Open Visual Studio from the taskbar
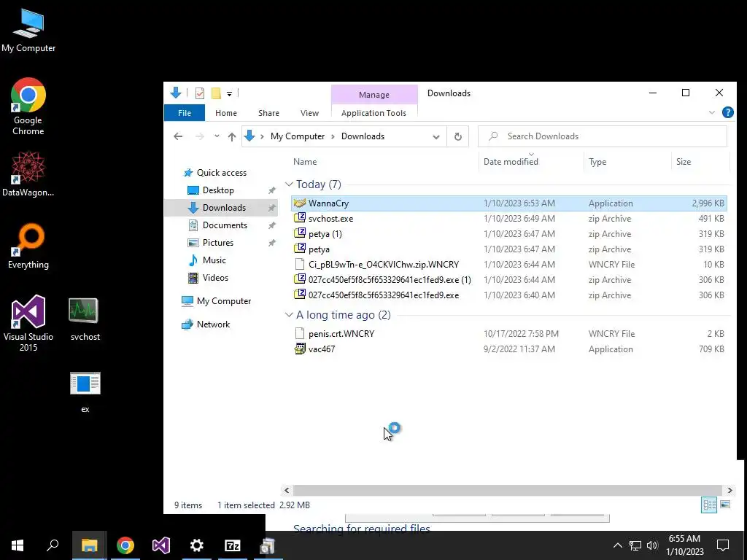The width and height of the screenshot is (747, 560). 161,545
